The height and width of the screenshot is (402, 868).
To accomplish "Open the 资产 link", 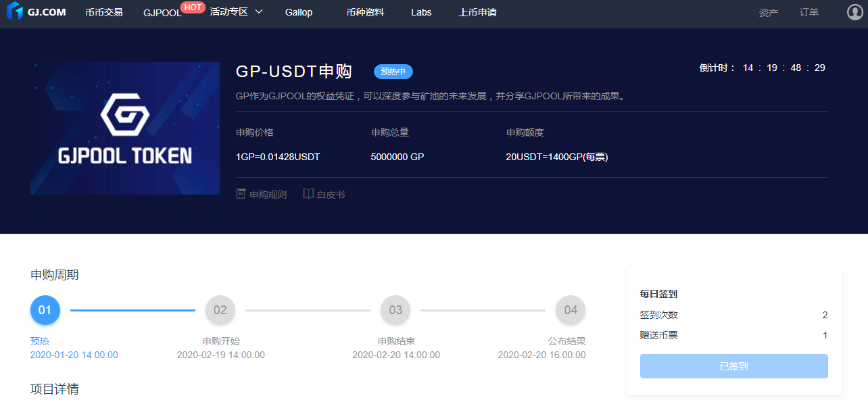I will [769, 12].
